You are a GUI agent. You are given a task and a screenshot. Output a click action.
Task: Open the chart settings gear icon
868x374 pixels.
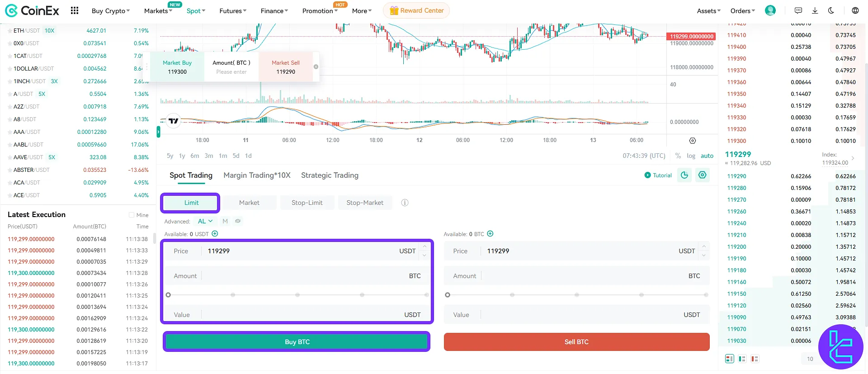point(693,141)
